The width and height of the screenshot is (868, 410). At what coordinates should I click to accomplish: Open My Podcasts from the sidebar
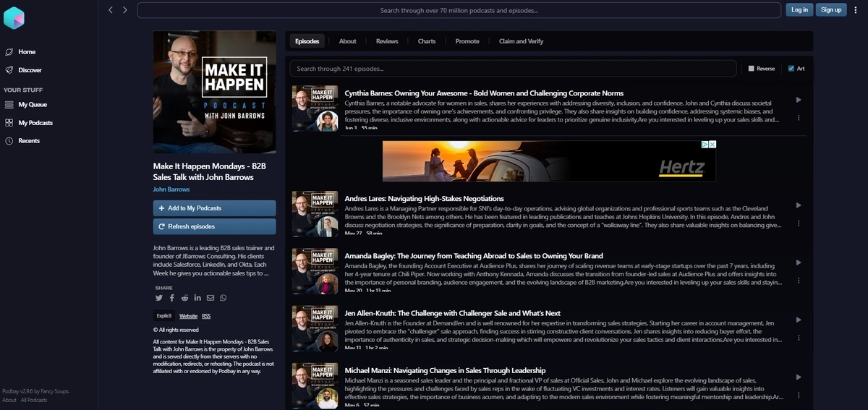(29, 123)
